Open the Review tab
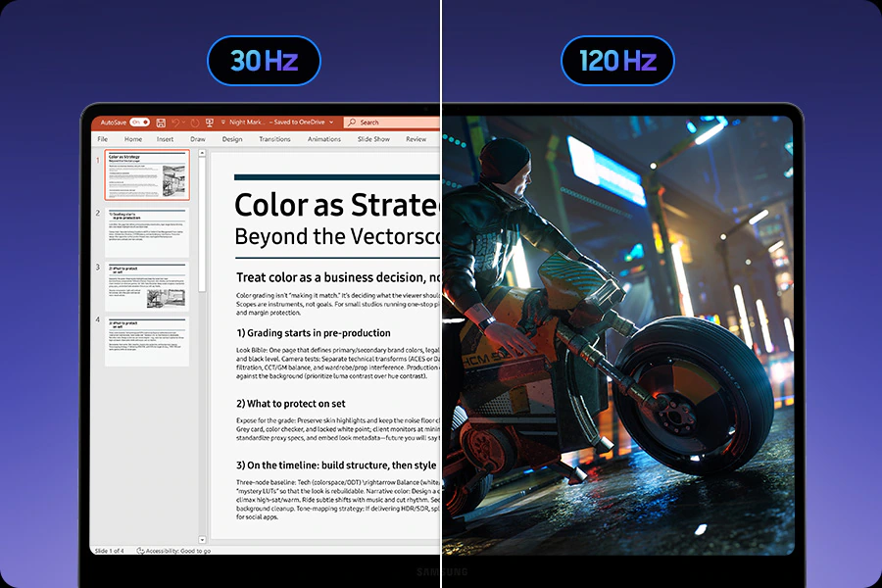Image resolution: width=882 pixels, height=588 pixels. [416, 139]
